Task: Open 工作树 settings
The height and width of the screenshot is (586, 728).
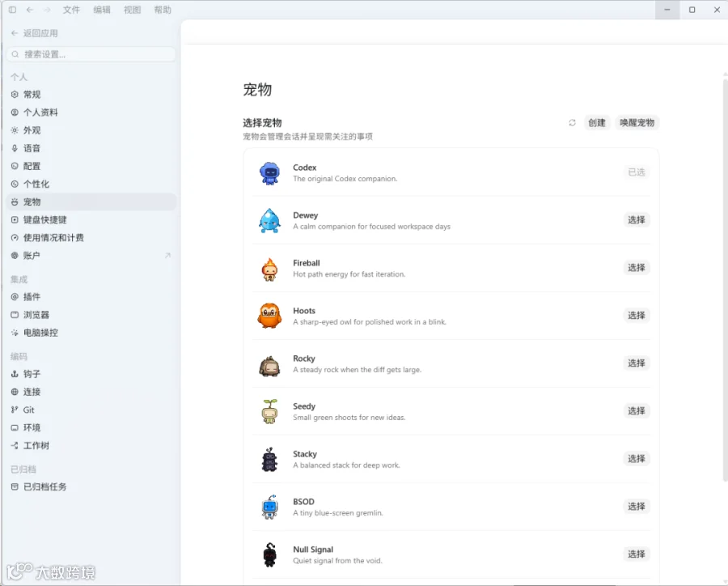Action: (91, 446)
